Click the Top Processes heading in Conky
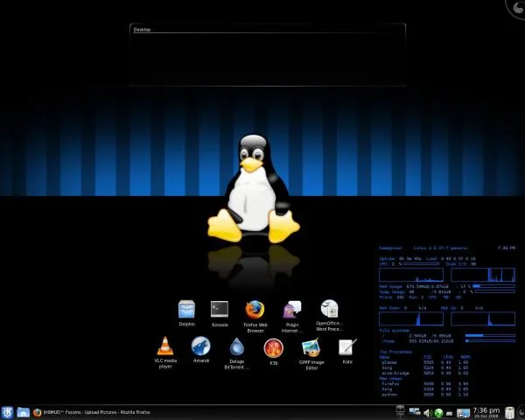Screen dimensions: 525x420 [395, 352]
